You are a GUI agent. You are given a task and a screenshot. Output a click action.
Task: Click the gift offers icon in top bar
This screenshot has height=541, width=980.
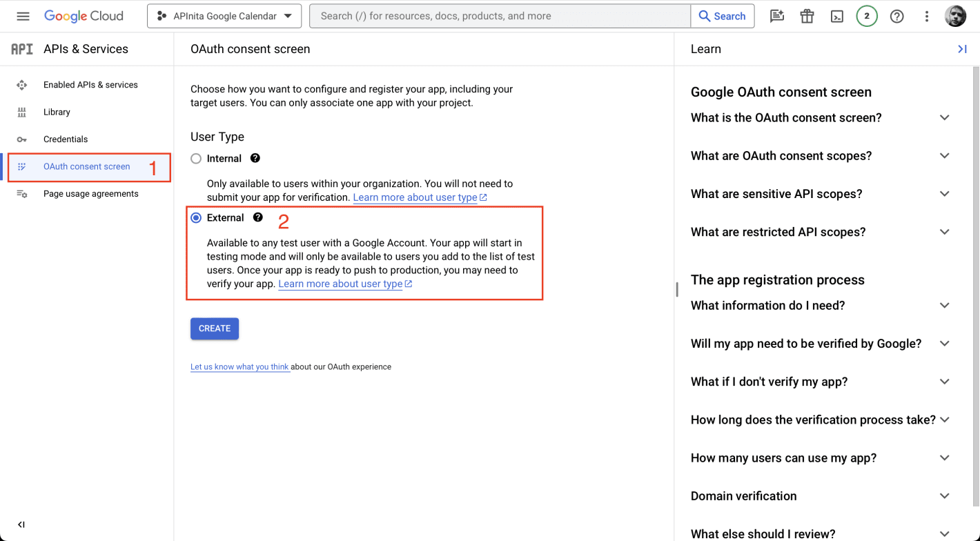pos(807,15)
